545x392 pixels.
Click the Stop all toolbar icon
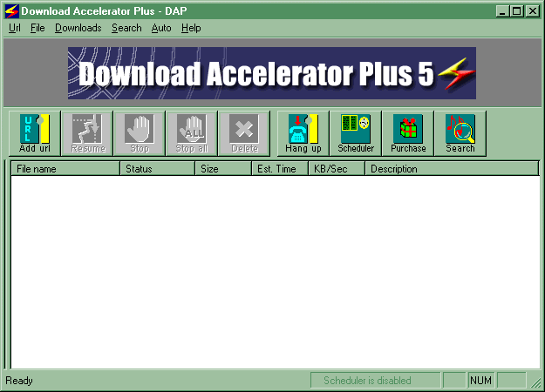point(192,133)
